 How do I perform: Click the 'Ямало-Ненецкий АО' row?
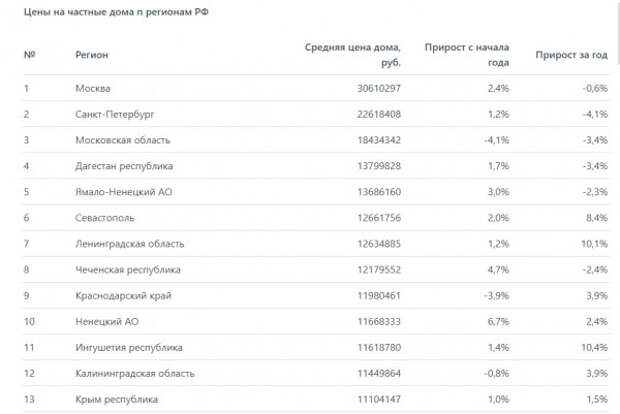click(316, 192)
